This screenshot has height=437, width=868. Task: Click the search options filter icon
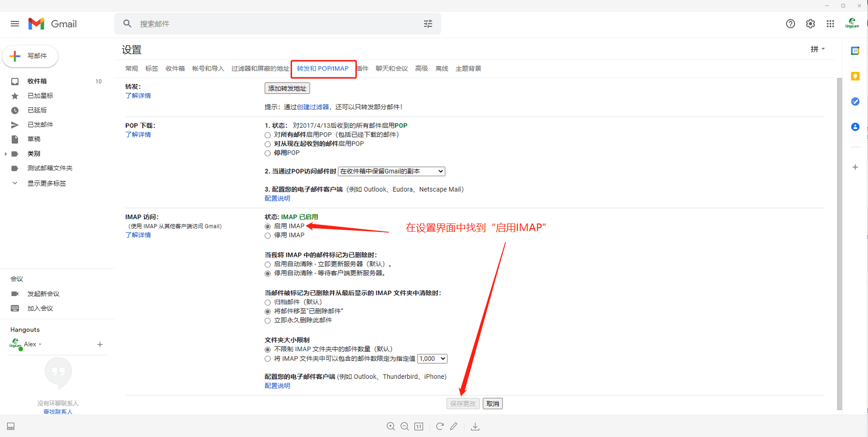(428, 24)
